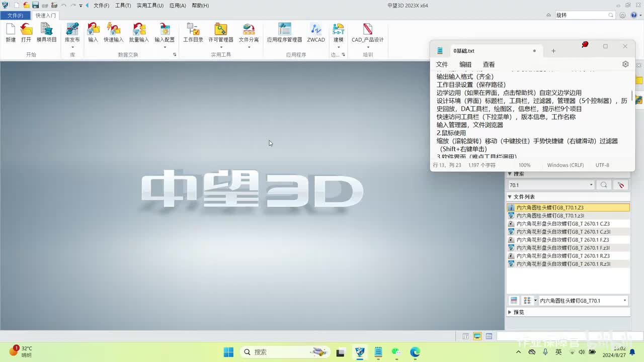The height and width of the screenshot is (362, 644).
Task: Click the 输入配置 (Import config) icon
Action: [165, 29]
